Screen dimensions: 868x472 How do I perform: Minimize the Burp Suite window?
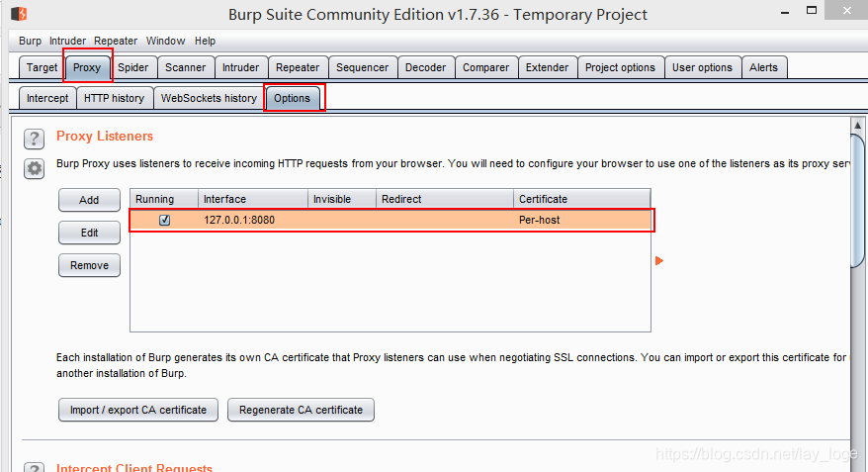(784, 12)
